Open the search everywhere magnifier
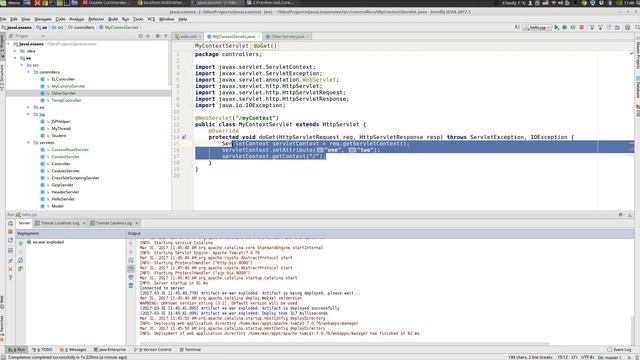Screen dimensions: 640x360 637,27
